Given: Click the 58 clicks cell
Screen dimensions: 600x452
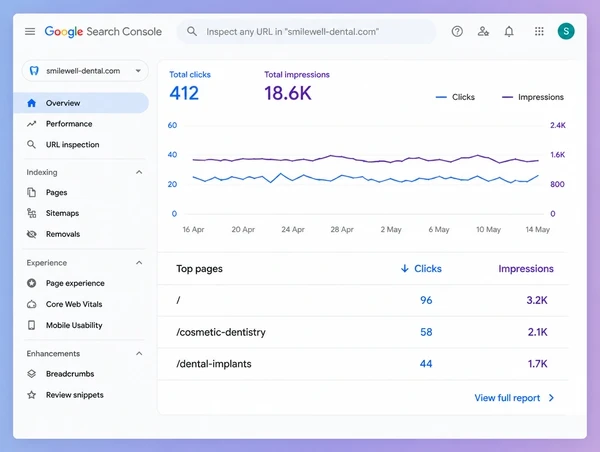Looking at the screenshot, I should point(426,332).
